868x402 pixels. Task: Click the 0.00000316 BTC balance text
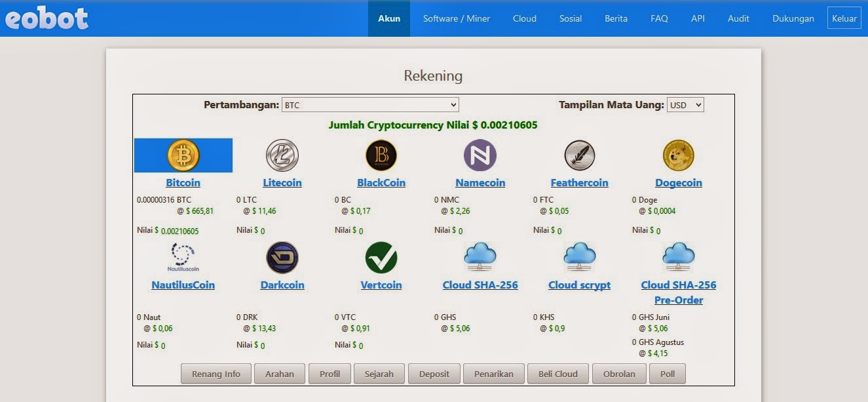[164, 200]
